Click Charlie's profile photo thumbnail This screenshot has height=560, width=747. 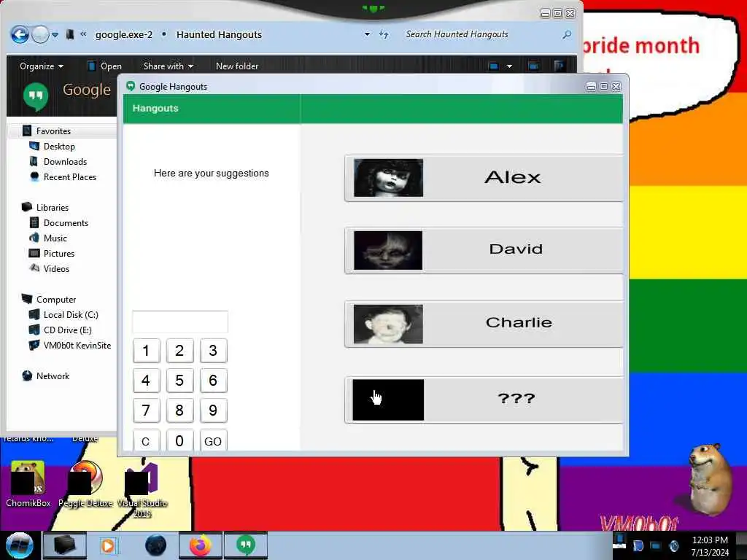tap(388, 324)
